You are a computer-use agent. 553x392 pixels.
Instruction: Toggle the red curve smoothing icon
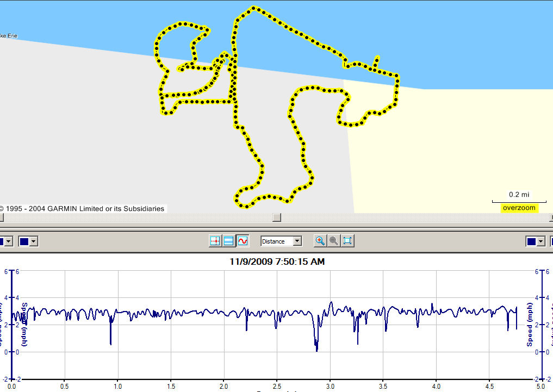click(243, 241)
